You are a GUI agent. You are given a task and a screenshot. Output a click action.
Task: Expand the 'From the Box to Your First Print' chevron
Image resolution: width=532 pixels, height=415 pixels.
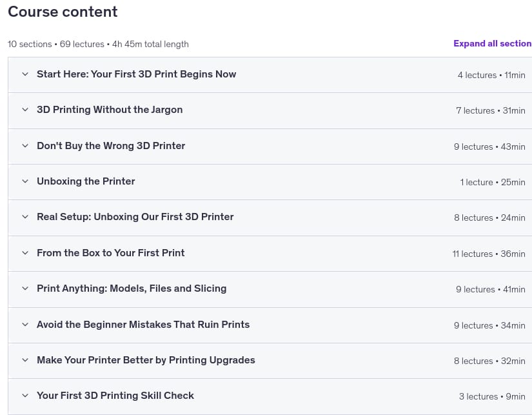pyautogui.click(x=25, y=253)
